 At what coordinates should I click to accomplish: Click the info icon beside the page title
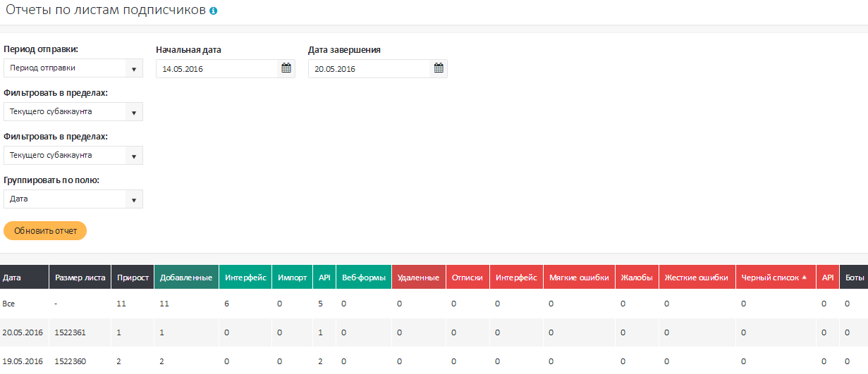pyautogui.click(x=214, y=11)
